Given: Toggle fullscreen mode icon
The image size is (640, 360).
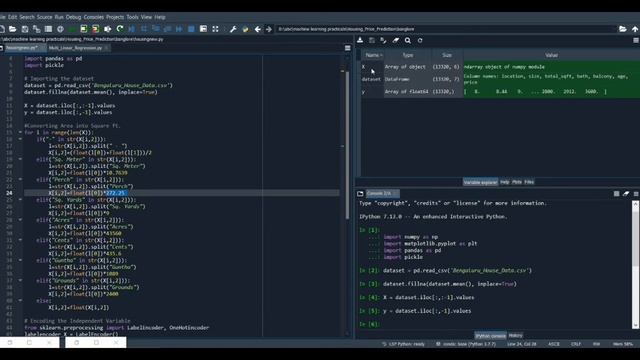Looking at the screenshot, I should 215,29.
